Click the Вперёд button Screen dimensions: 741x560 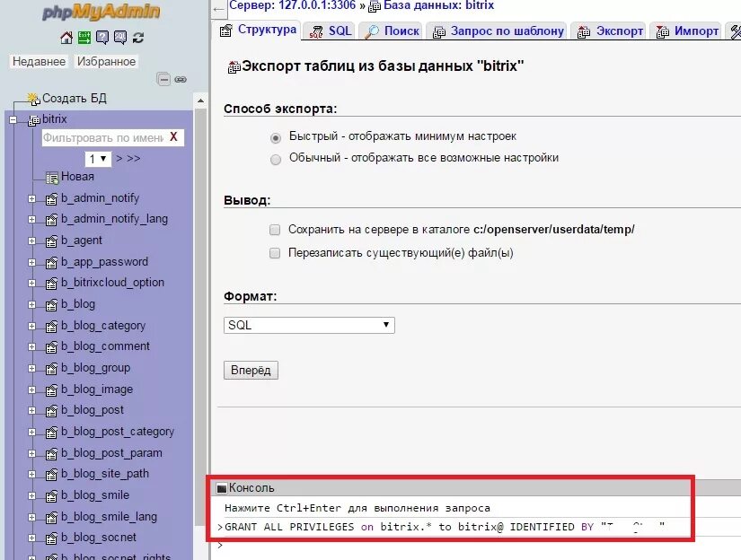251,370
